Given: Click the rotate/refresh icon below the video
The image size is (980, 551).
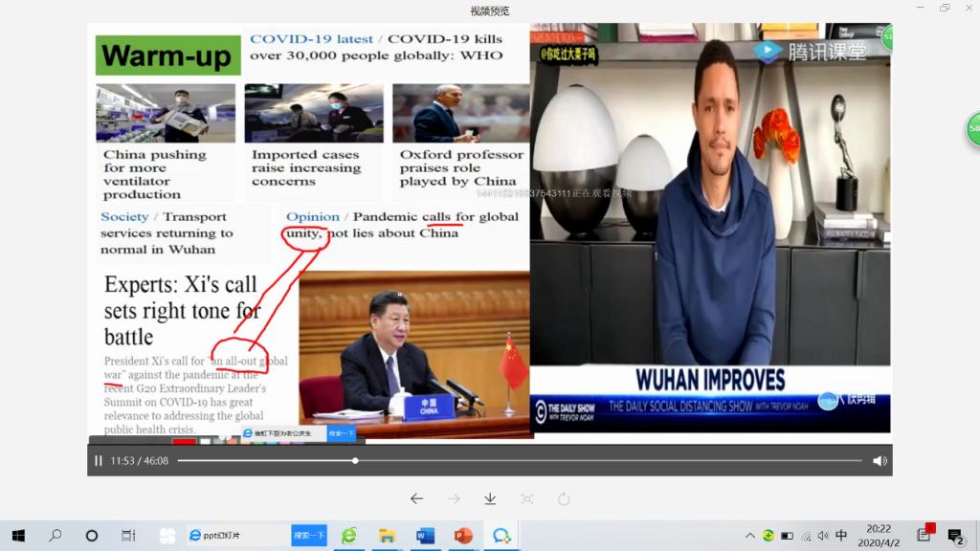Looking at the screenshot, I should pyautogui.click(x=564, y=498).
